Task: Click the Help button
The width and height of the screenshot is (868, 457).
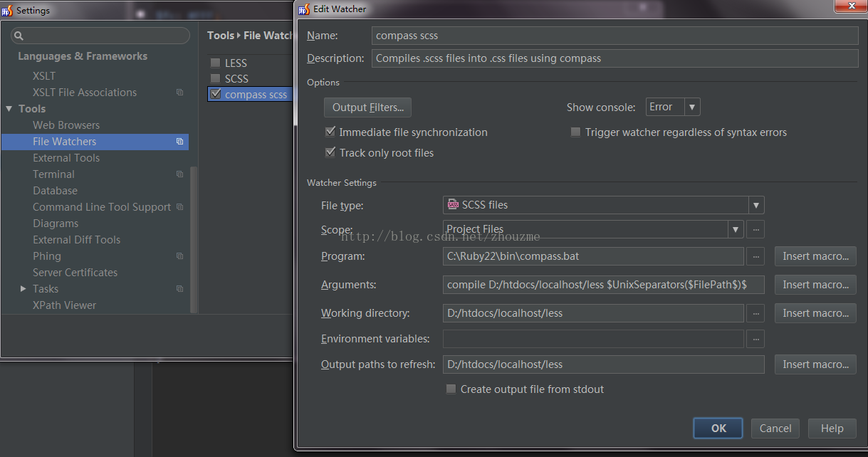Action: tap(832, 429)
